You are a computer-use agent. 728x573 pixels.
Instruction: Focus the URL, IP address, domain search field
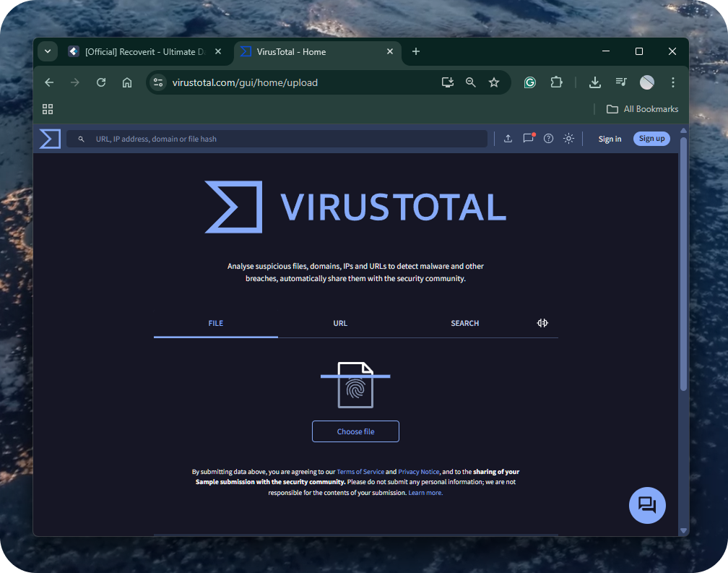click(277, 139)
